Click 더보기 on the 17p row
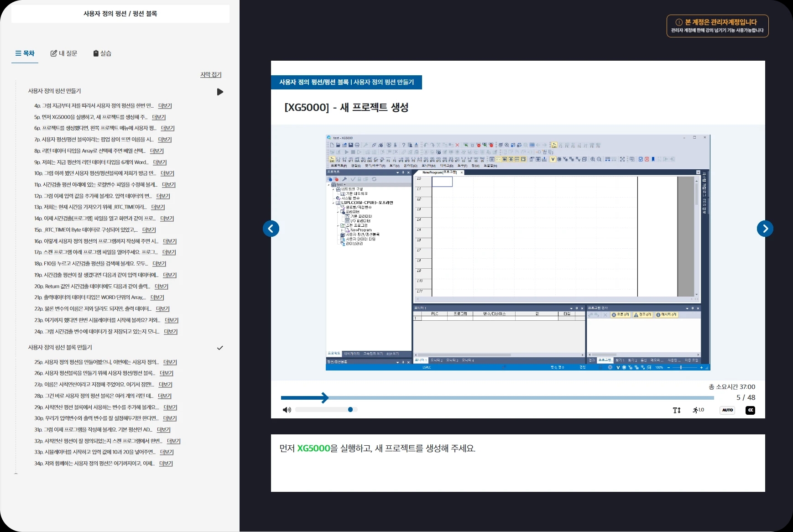Image resolution: width=793 pixels, height=532 pixels. point(169,252)
